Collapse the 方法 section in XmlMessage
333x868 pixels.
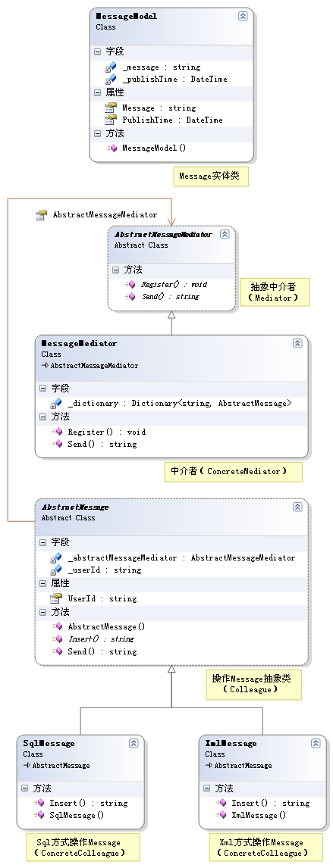(x=206, y=788)
